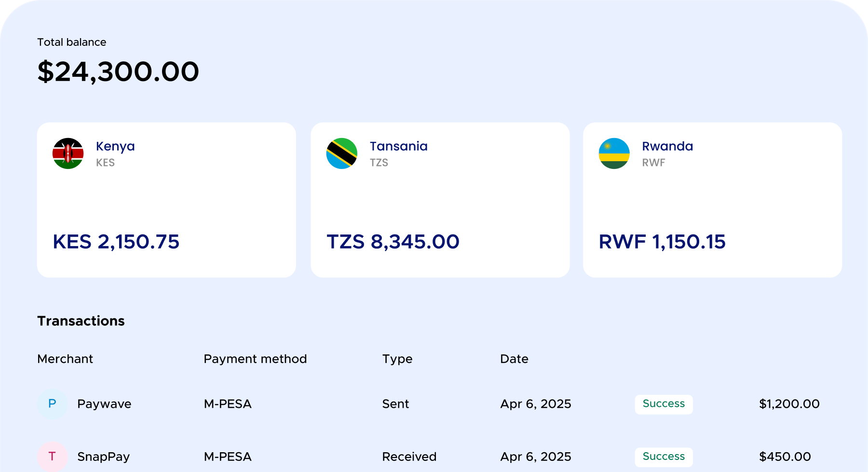
Task: Click the Payment method column header
Action: pos(255,359)
